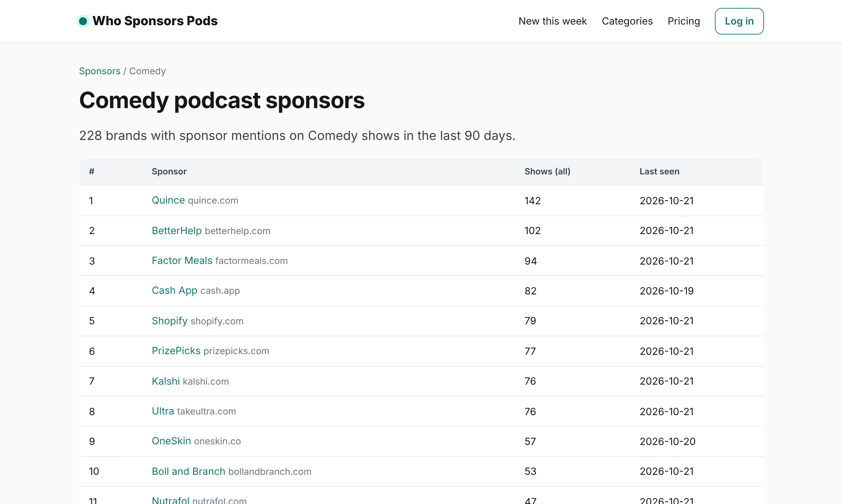Click takeultra.com domain text
Screen dimensions: 843x504
[206, 411]
